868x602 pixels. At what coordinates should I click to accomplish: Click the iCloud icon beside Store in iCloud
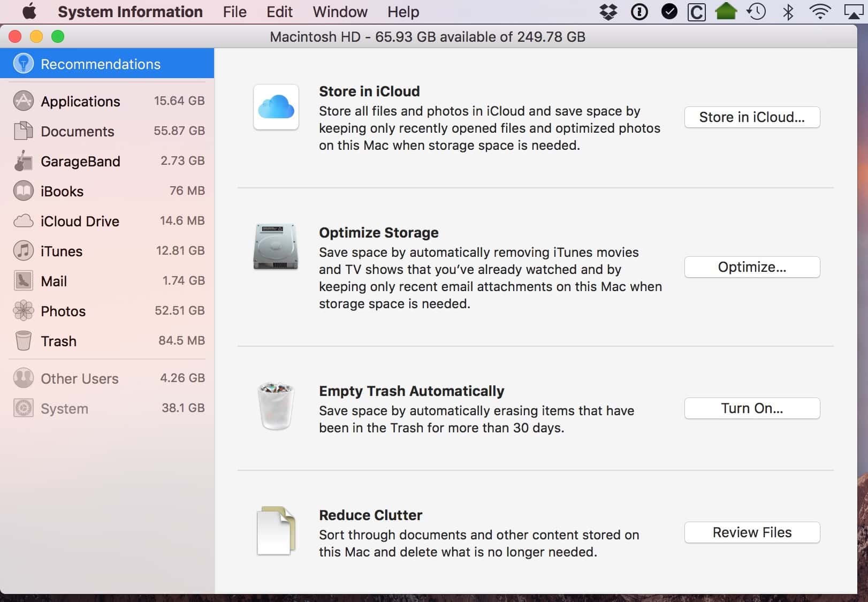[x=276, y=106]
